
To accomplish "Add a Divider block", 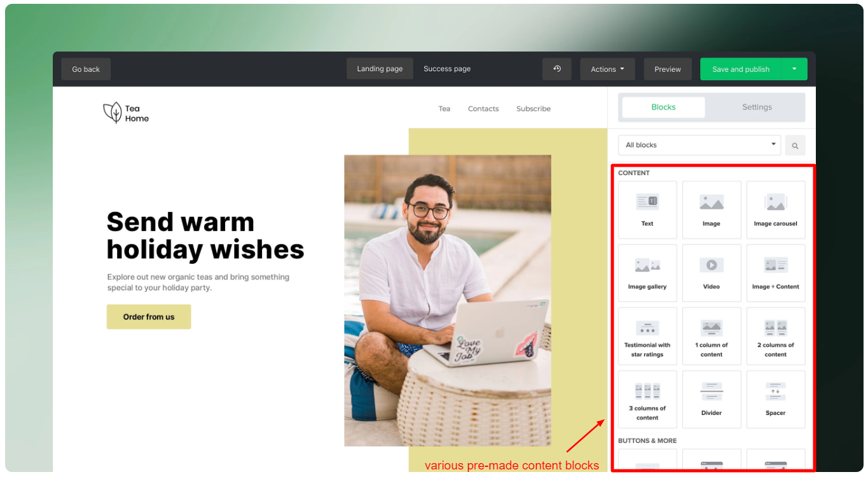I will click(712, 399).
